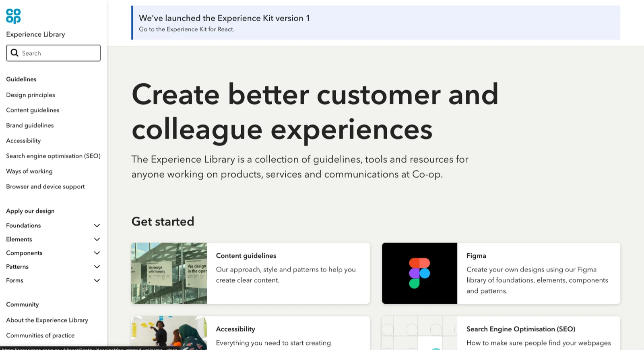The height and width of the screenshot is (350, 644).
Task: Open the Figma card title
Action: coord(476,256)
